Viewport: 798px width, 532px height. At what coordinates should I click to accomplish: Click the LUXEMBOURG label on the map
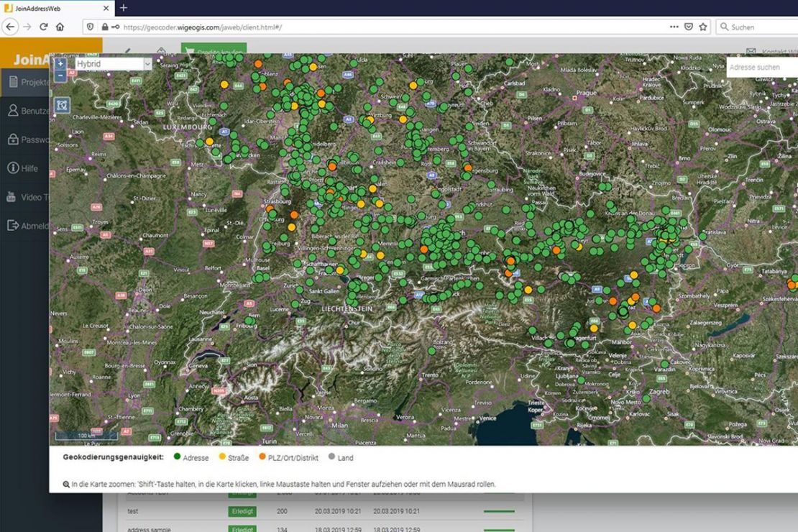pos(188,127)
